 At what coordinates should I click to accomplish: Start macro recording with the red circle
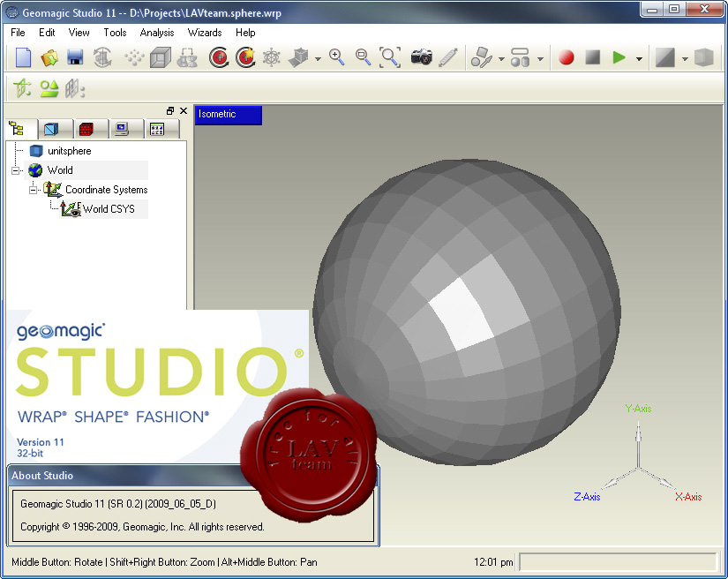[567, 57]
